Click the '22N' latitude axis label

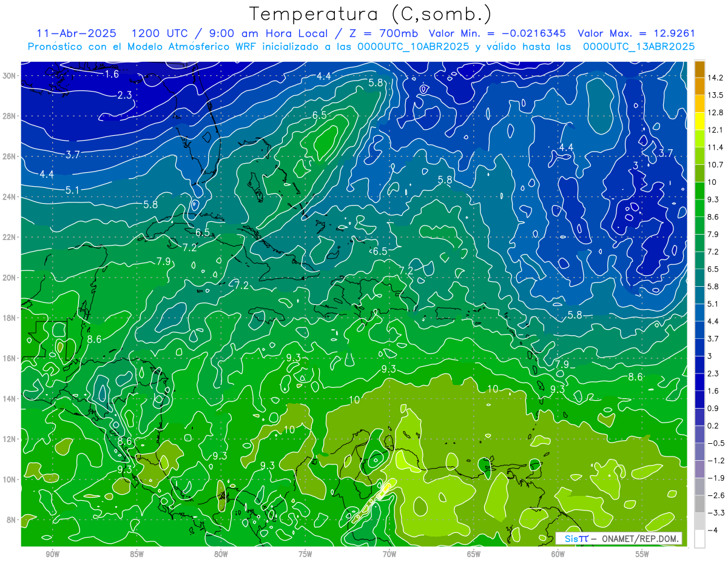[8, 236]
